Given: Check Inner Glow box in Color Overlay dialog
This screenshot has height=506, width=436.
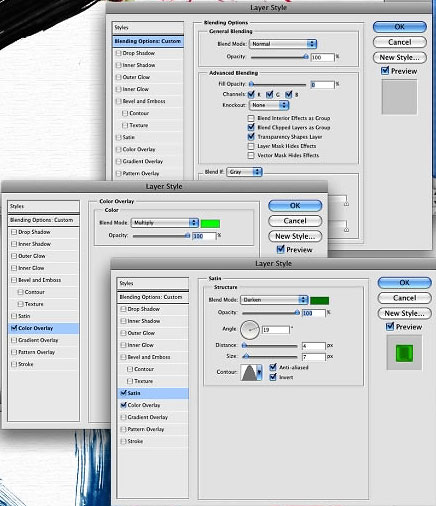Looking at the screenshot, I should pos(14,268).
